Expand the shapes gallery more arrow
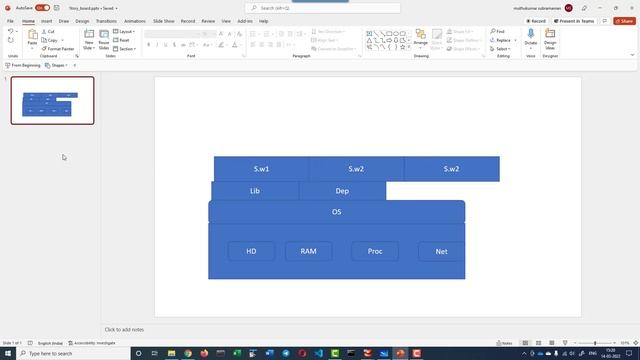The width and height of the screenshot is (640, 360). pos(409,47)
